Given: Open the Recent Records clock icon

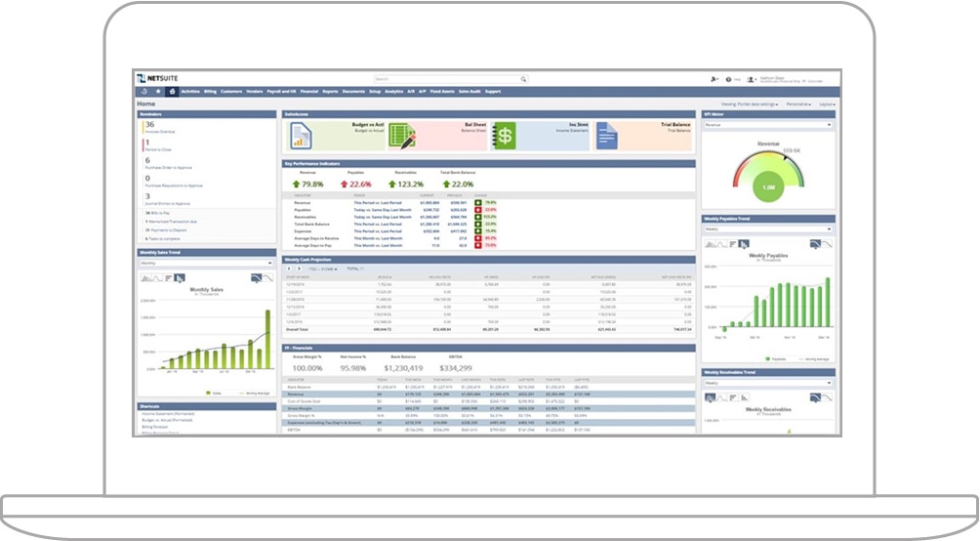Looking at the screenshot, I should coord(143,91).
